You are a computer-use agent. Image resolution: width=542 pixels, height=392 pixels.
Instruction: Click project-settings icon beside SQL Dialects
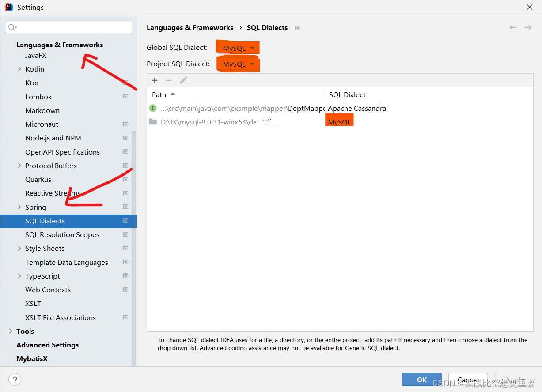[x=125, y=221]
